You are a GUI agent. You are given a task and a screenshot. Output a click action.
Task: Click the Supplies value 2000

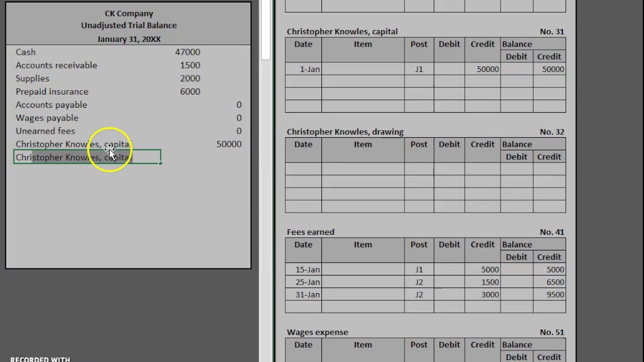190,78
